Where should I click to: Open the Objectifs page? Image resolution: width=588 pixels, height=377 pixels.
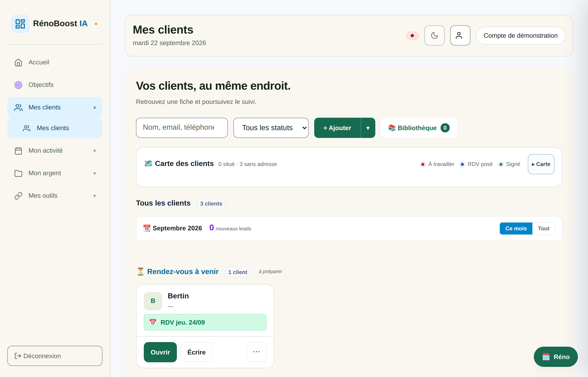pos(55,85)
